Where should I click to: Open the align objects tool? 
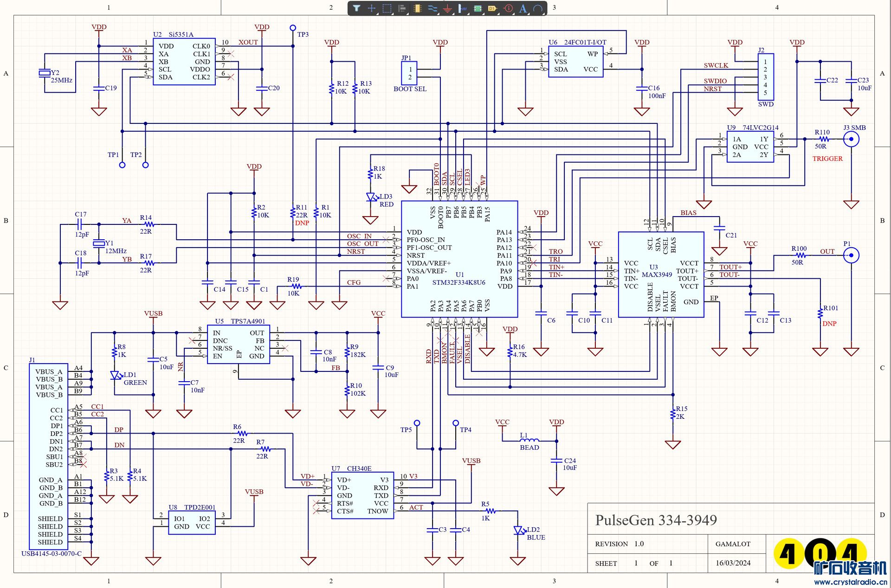tap(402, 8)
